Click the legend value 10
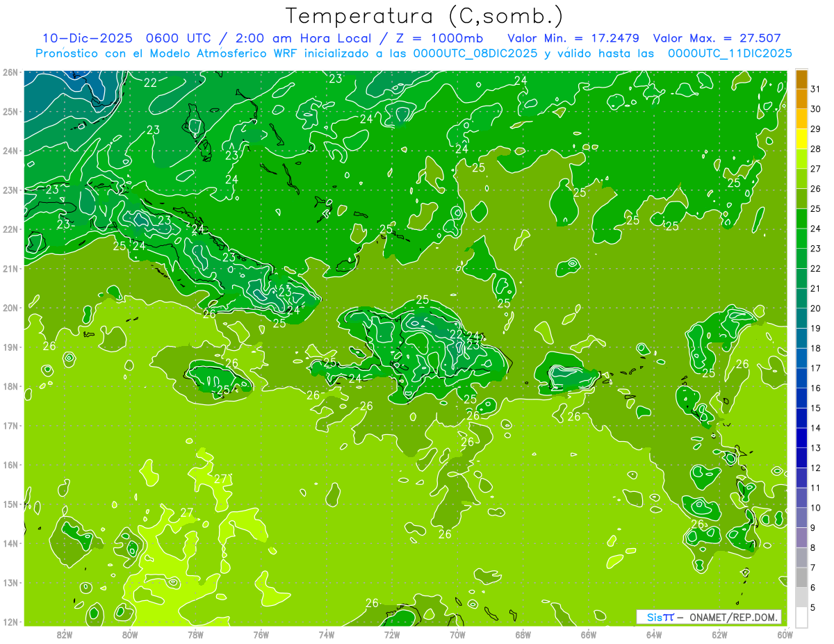Image resolution: width=834 pixels, height=644 pixels. coord(816,508)
